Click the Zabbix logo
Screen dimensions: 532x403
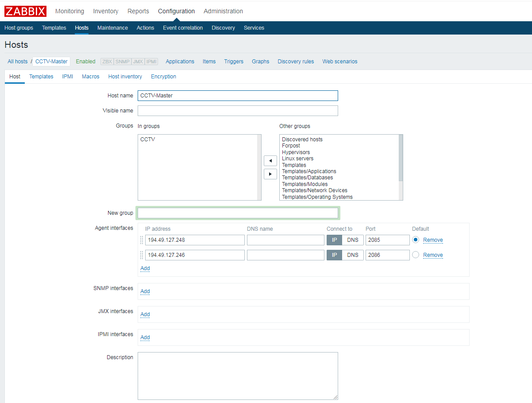tap(25, 11)
